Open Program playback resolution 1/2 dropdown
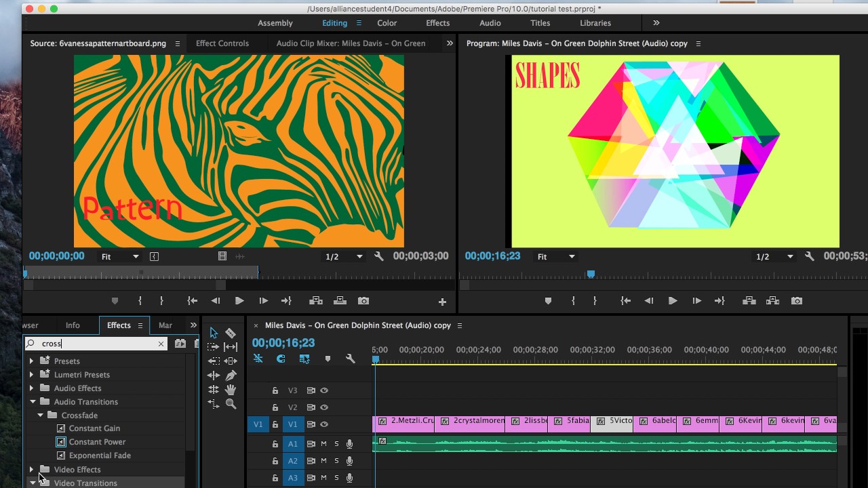 pos(774,257)
